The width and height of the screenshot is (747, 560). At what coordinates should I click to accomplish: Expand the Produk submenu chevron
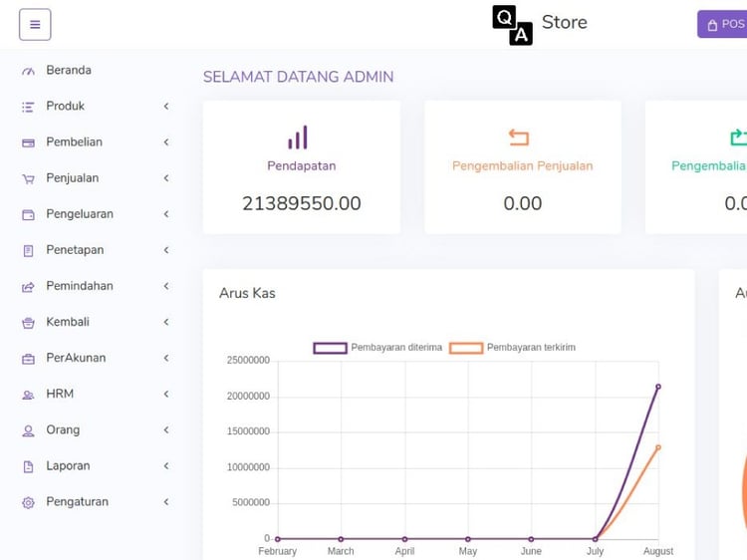click(166, 107)
